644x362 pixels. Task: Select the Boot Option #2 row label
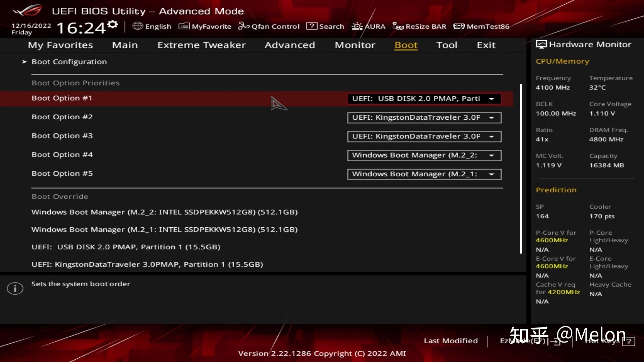[62, 117]
